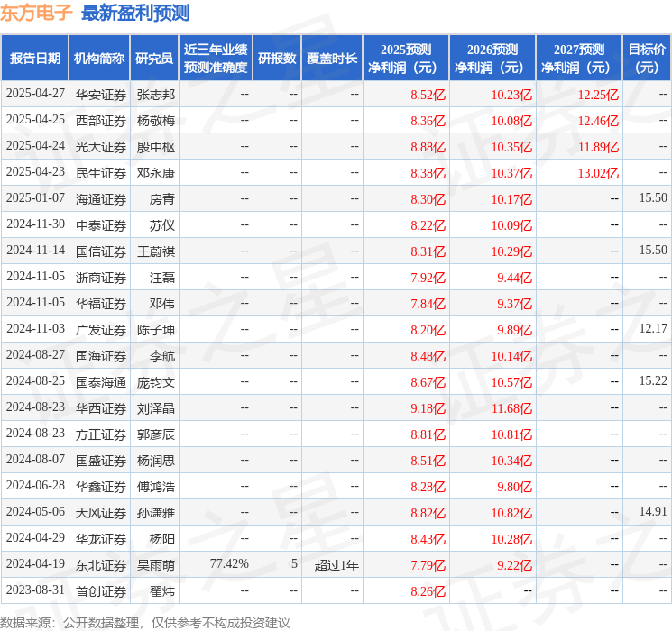This screenshot has width=672, height=631.
Task: Select the 研报数 column header
Action: [x=277, y=59]
